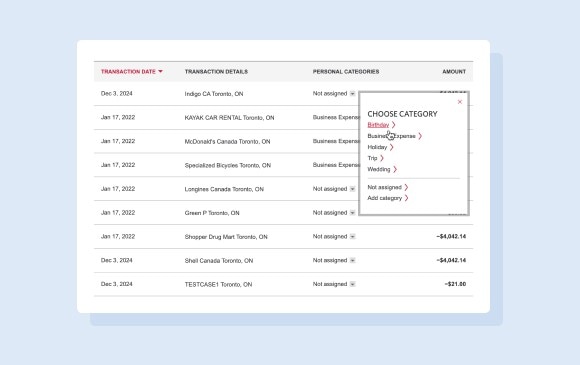
Task: Click the Personal Categories column header
Action: pos(346,71)
